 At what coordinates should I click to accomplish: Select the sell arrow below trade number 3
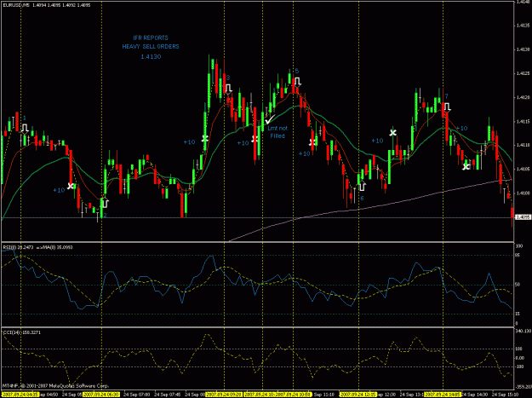click(228, 89)
